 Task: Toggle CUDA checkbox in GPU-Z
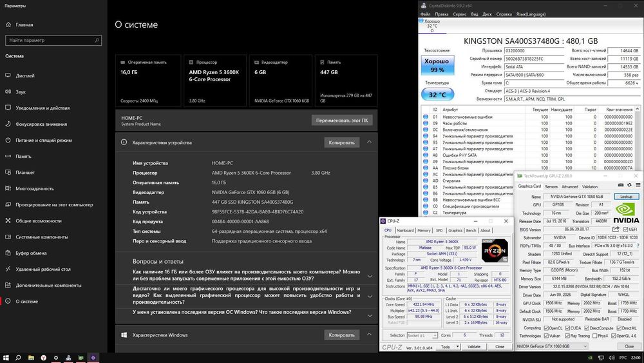pos(567,328)
